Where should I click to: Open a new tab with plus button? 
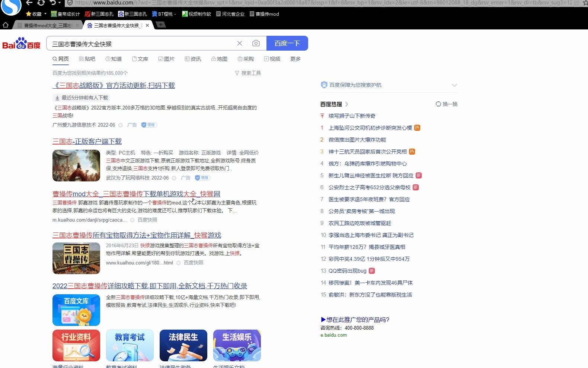click(160, 25)
